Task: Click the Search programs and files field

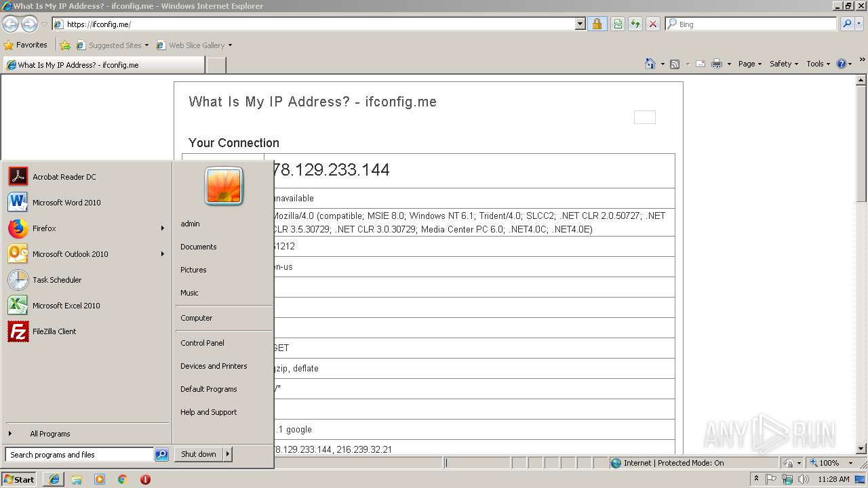Action: [80, 455]
